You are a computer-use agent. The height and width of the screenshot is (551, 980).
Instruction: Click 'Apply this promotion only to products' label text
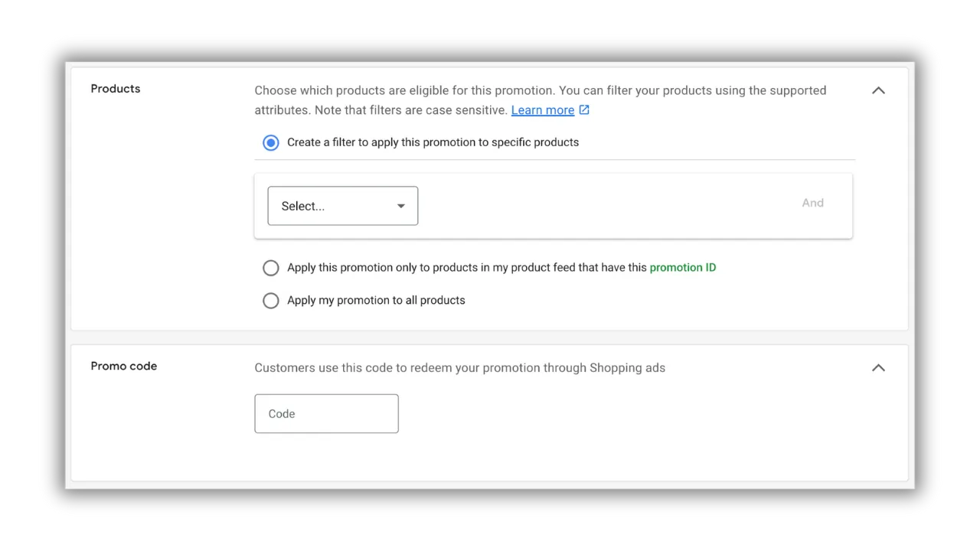467,268
